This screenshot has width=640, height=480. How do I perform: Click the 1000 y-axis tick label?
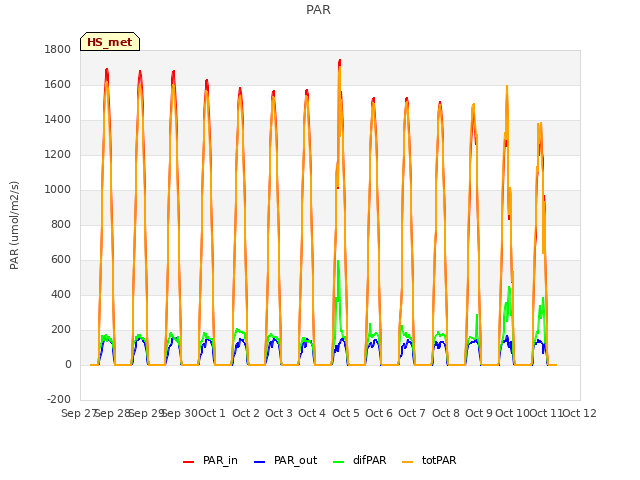click(x=58, y=189)
